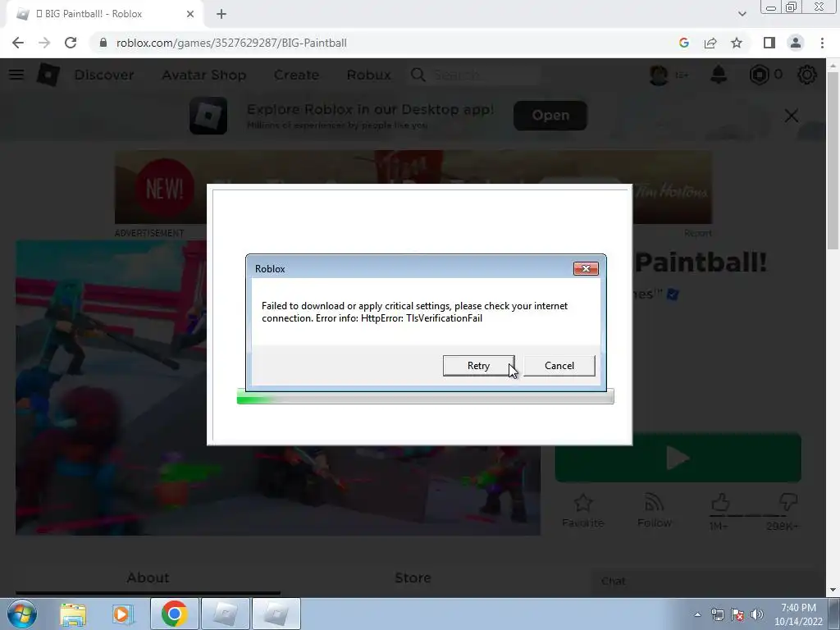
Task: Open the notifications bell icon
Action: pyautogui.click(x=719, y=75)
